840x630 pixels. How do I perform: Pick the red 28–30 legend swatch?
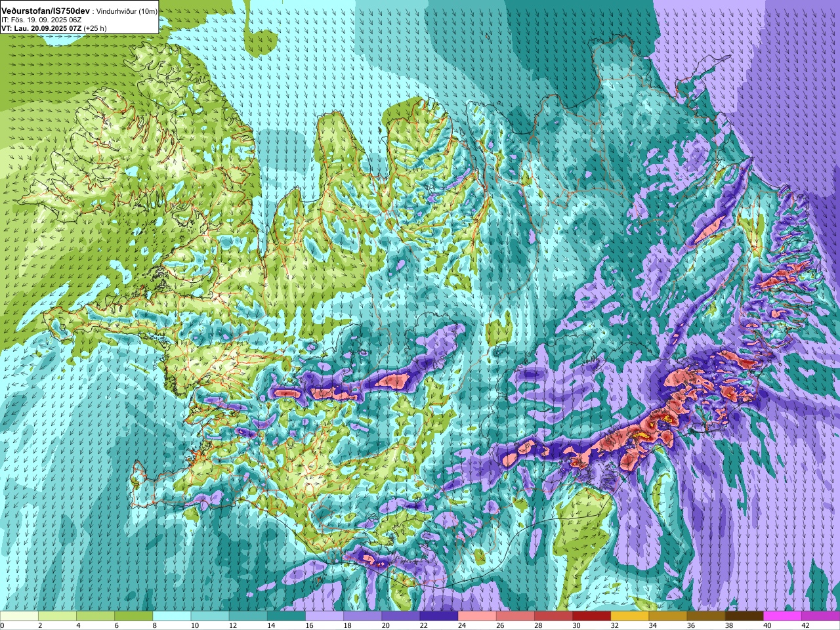coord(553,616)
